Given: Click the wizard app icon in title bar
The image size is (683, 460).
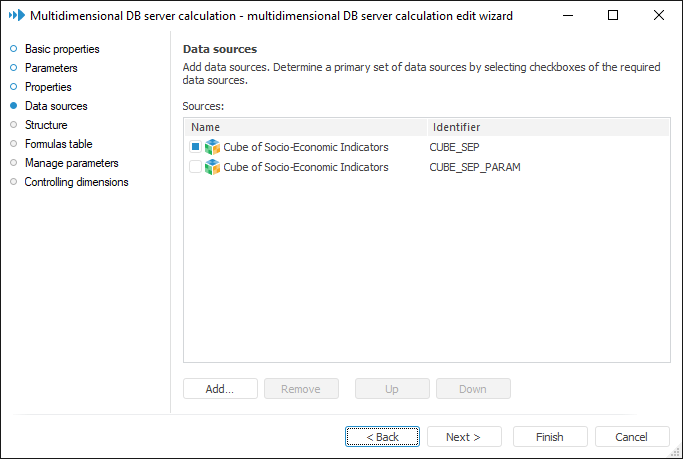Looking at the screenshot, I should (x=16, y=15).
